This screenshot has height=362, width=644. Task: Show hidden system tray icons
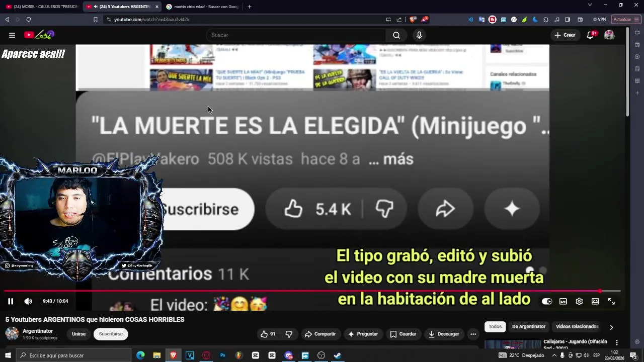click(554, 355)
